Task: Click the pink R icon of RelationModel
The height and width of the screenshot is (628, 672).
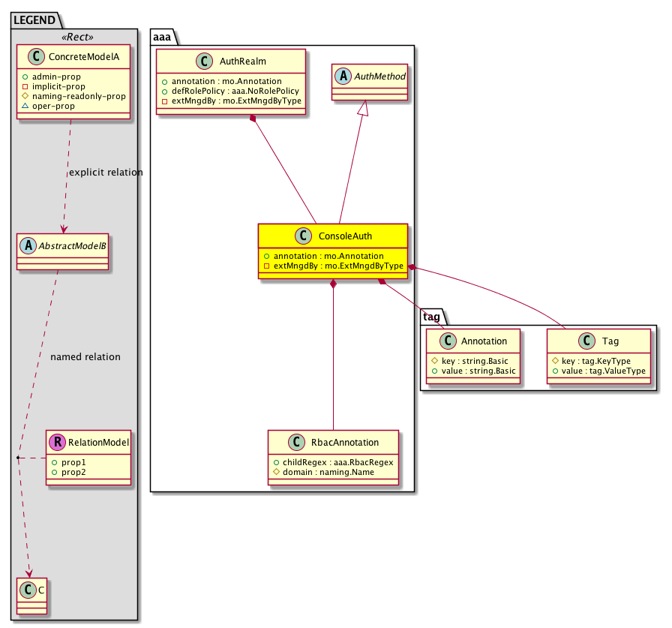Action: click(58, 442)
